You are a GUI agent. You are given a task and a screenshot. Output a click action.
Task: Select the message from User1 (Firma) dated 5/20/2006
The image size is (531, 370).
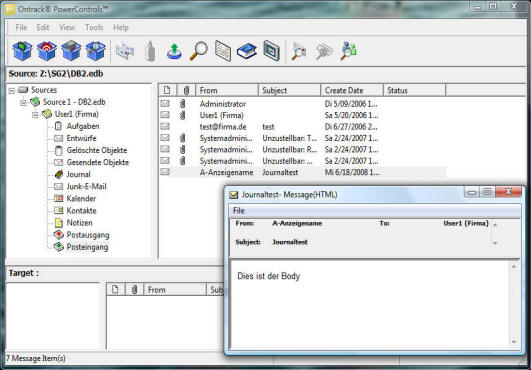click(x=302, y=115)
